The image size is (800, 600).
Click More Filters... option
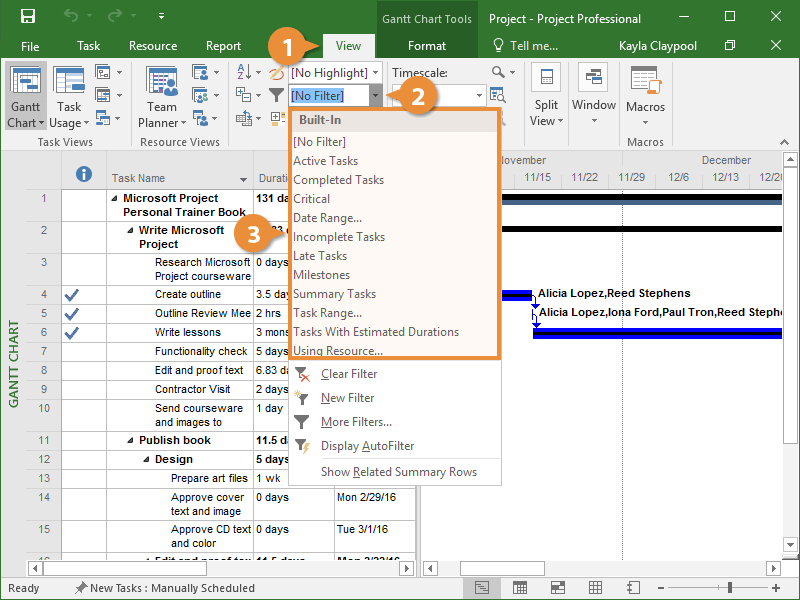[x=356, y=422]
